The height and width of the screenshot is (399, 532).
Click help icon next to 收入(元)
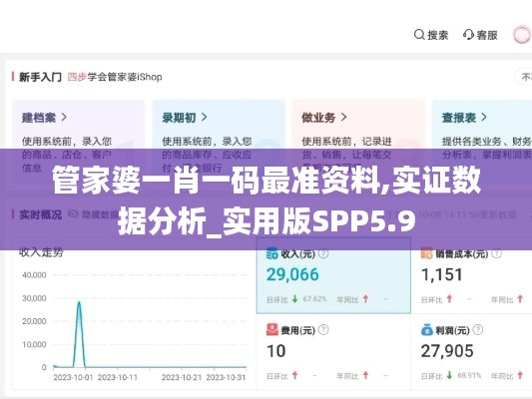(x=323, y=253)
